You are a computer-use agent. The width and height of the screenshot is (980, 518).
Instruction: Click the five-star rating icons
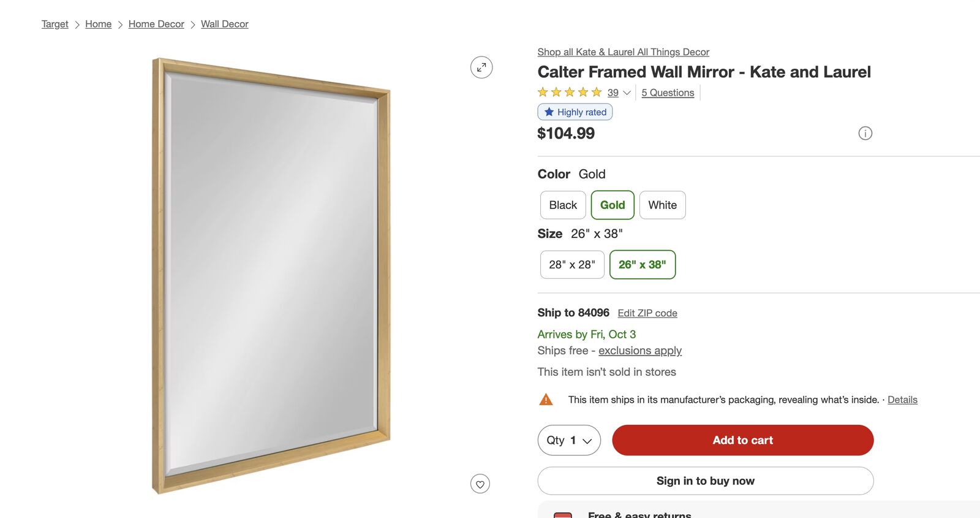(x=570, y=93)
